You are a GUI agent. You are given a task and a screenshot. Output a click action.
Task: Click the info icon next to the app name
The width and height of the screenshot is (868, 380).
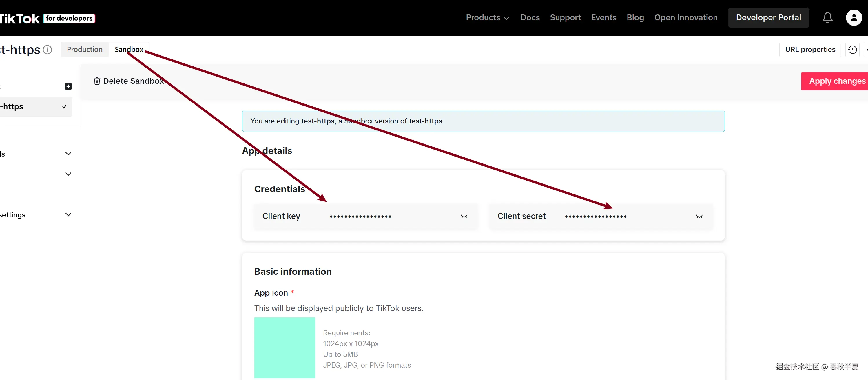pyautogui.click(x=48, y=50)
